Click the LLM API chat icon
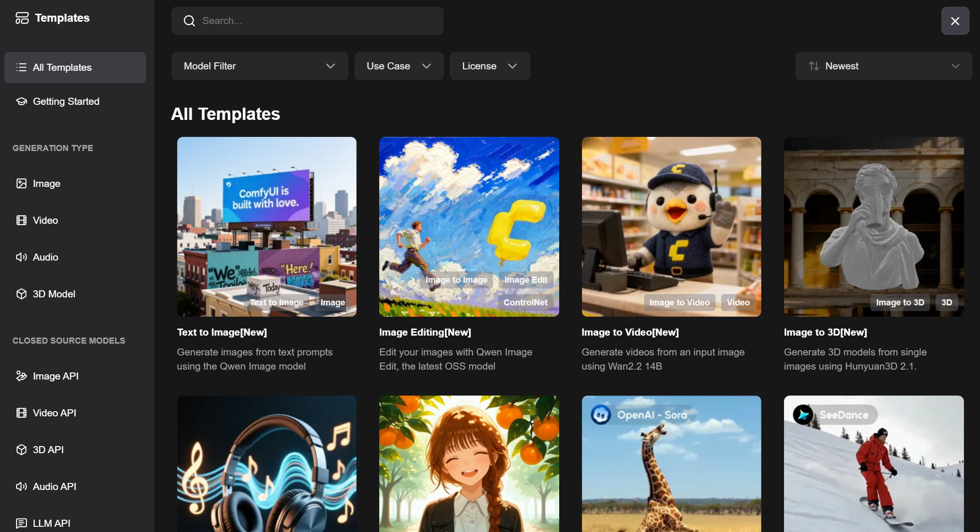The height and width of the screenshot is (532, 980). pos(21,523)
